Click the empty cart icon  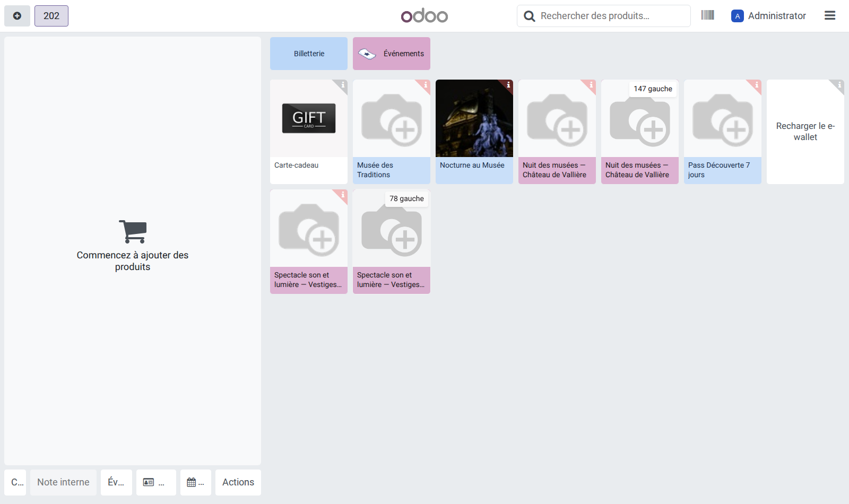coord(133,232)
